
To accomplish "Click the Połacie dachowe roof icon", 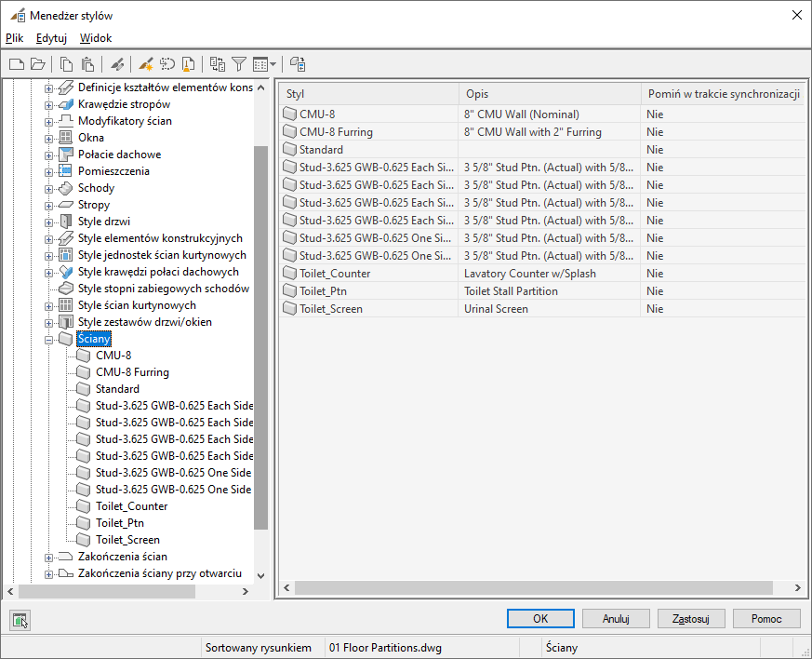I will pyautogui.click(x=65, y=155).
